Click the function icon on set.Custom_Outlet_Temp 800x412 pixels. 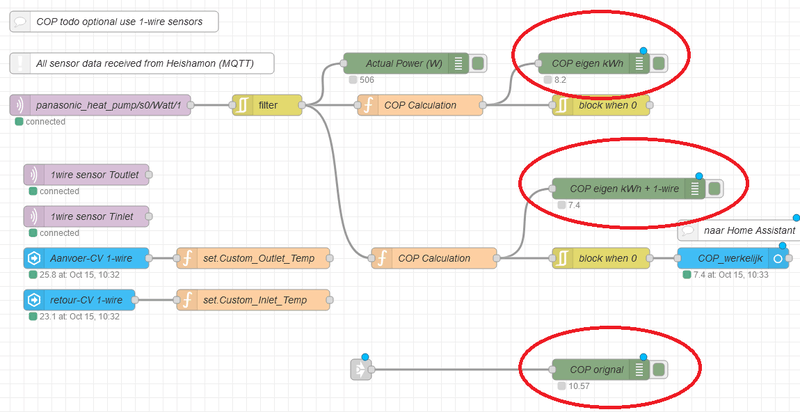click(x=187, y=258)
